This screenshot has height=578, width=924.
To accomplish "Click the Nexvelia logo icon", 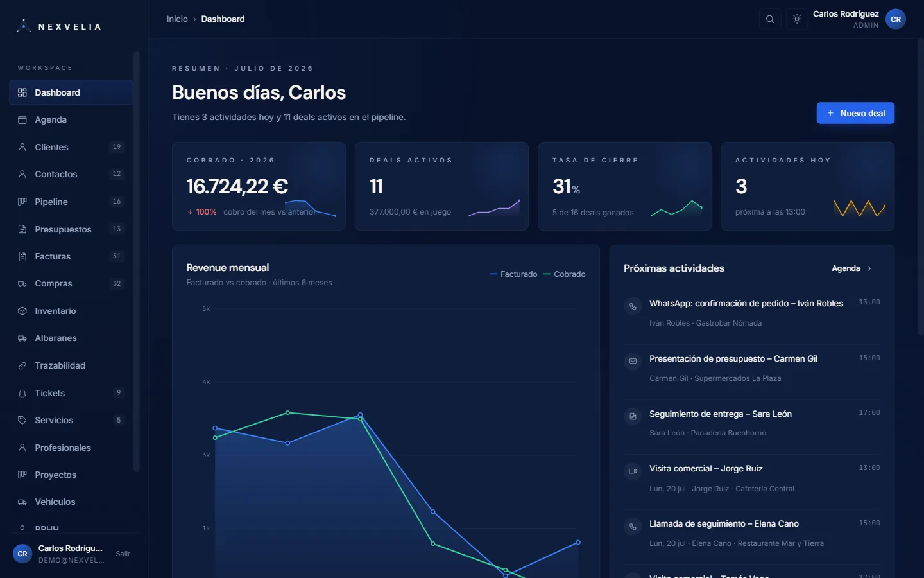I will point(24,26).
